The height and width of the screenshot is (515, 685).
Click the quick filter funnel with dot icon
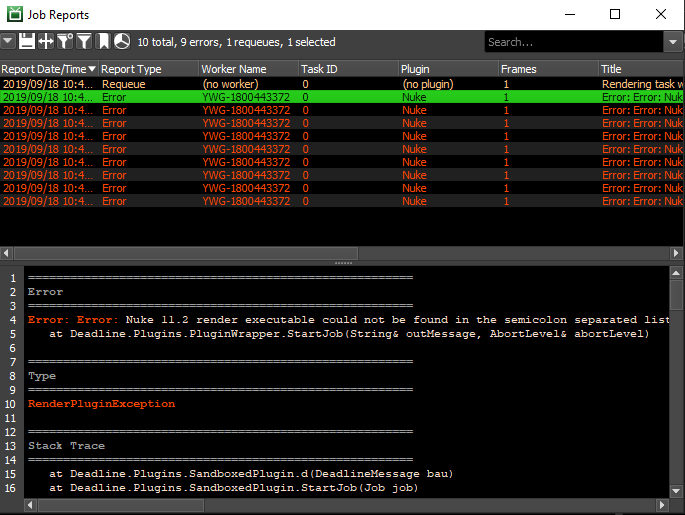tap(65, 42)
